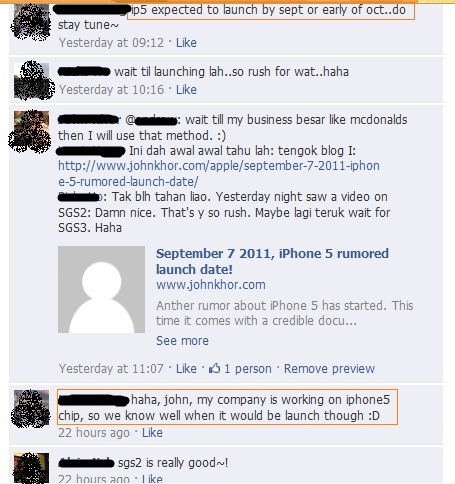Like the 'sgs2 is really good' comment

click(x=152, y=479)
